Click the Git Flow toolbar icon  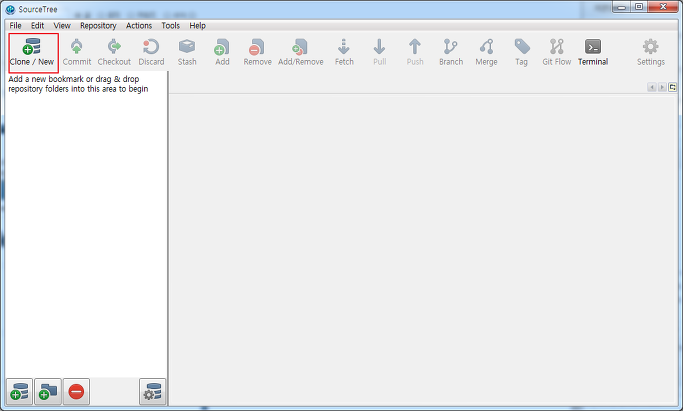pos(557,47)
